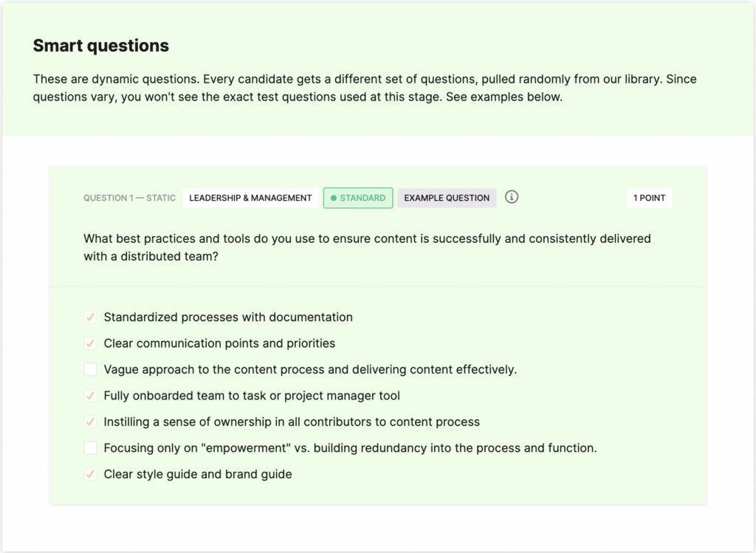Click the 'Standardized processes with documentation' answer text
This screenshot has width=756, height=553.
(x=228, y=317)
